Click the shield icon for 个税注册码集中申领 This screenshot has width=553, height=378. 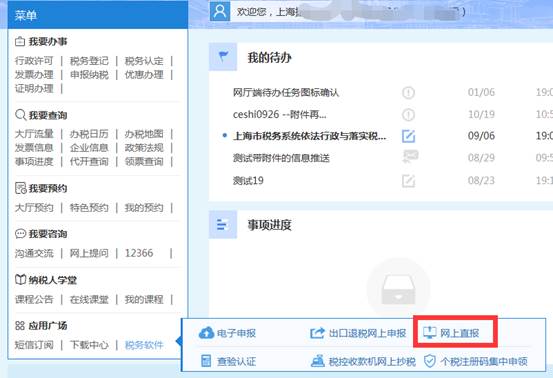coord(430,361)
